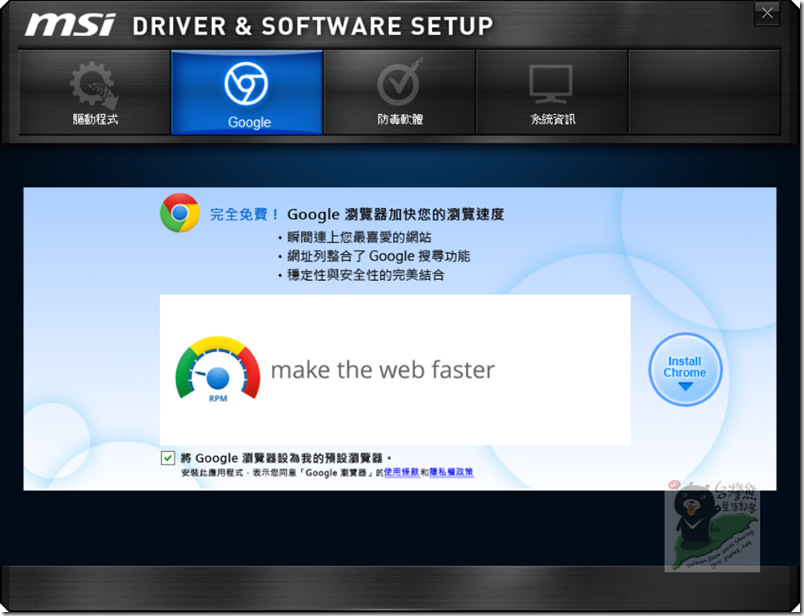This screenshot has width=804, height=616.
Task: Open the 驅動程式 drivers tab
Action: (x=94, y=92)
